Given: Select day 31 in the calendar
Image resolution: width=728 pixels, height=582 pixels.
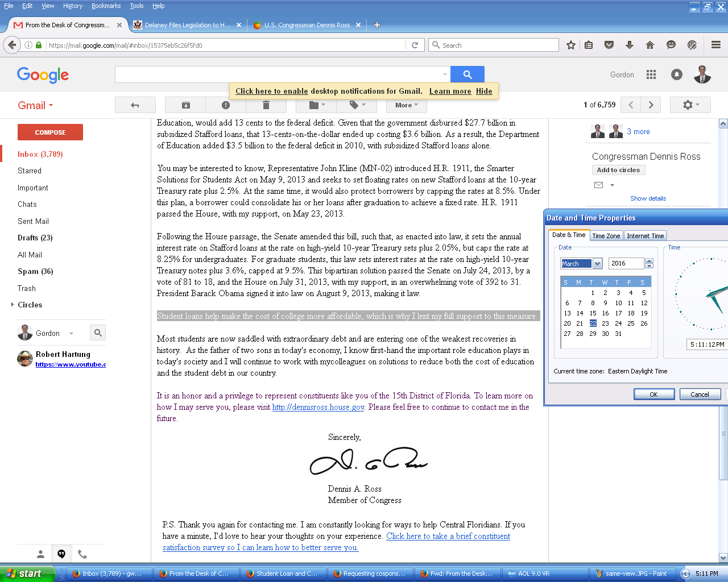Looking at the screenshot, I should (x=618, y=334).
